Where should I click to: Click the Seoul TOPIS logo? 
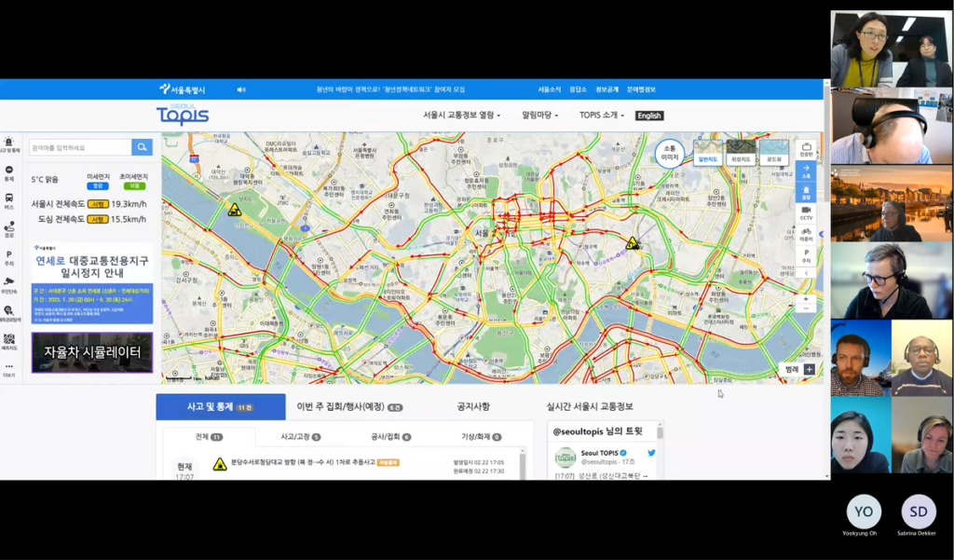(183, 115)
